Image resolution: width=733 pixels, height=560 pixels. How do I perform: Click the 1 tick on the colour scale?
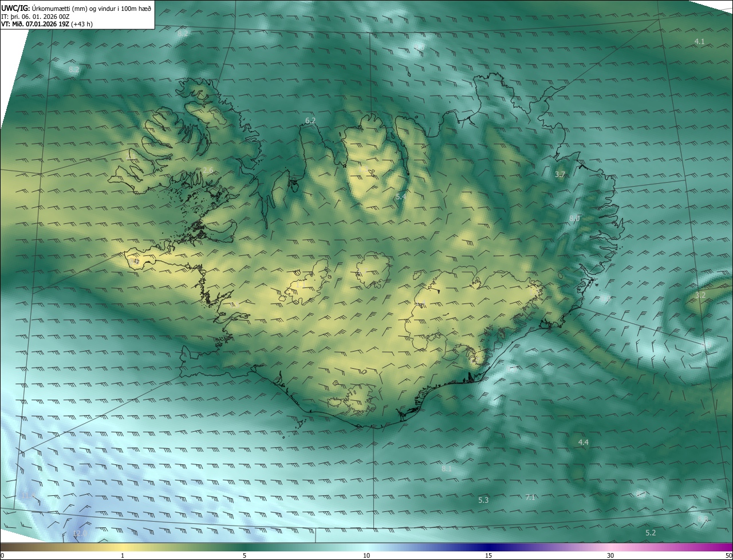click(x=123, y=555)
